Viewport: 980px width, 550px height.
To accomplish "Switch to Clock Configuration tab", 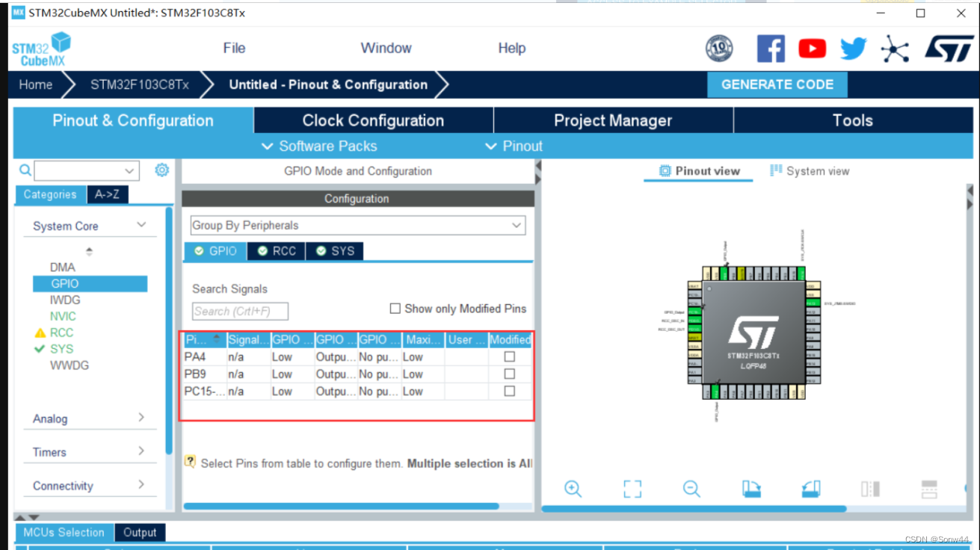I will pos(373,120).
